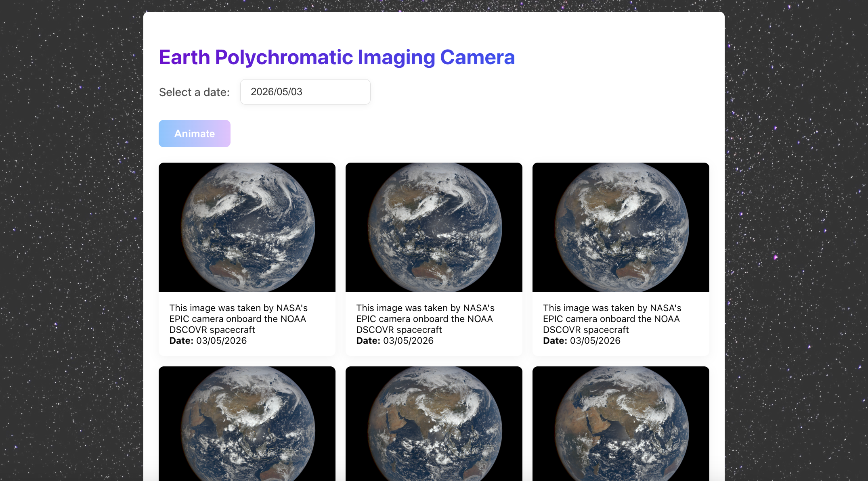Click the NASA EPIC description in the top-middle card

coord(426,319)
